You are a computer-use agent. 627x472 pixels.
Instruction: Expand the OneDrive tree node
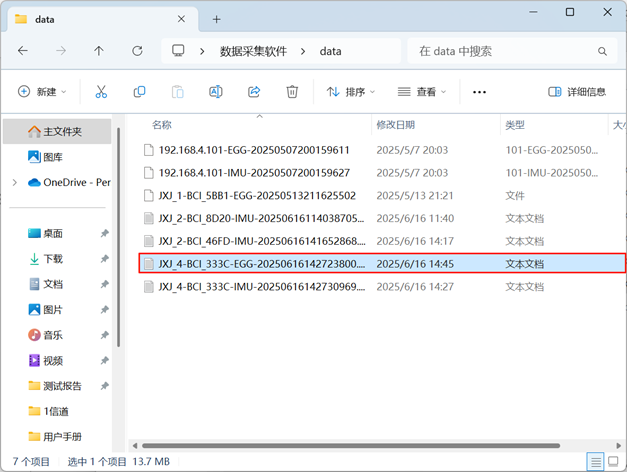point(14,183)
